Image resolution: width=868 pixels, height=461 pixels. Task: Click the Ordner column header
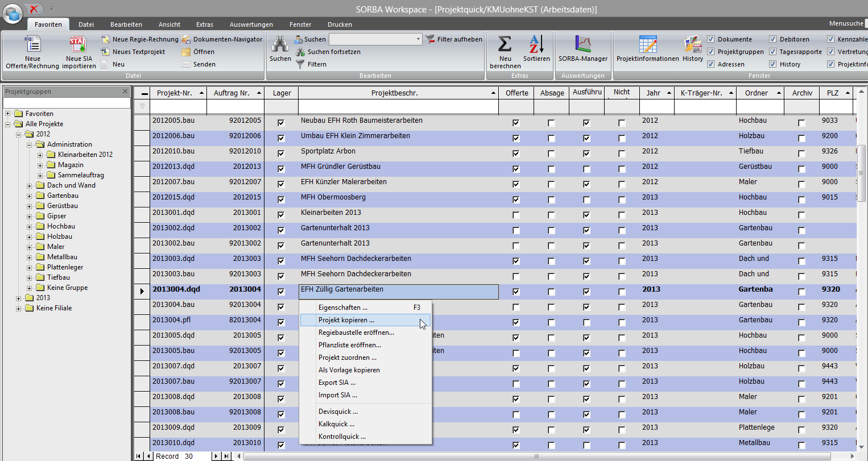pyautogui.click(x=760, y=93)
